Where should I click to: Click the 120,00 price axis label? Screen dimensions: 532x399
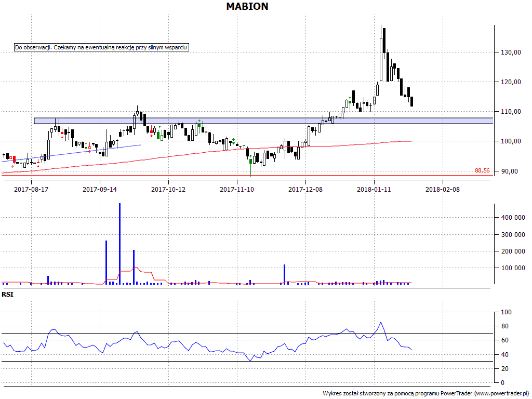[x=511, y=82]
